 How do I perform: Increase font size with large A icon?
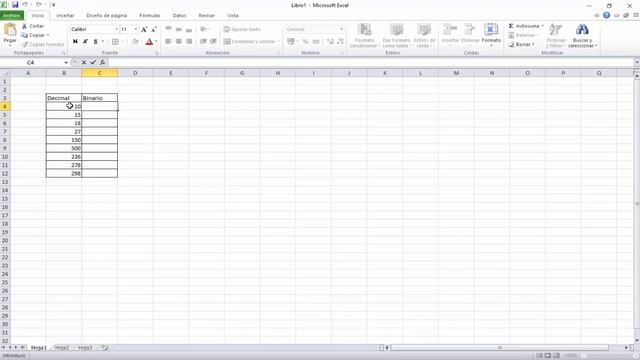tap(144, 29)
